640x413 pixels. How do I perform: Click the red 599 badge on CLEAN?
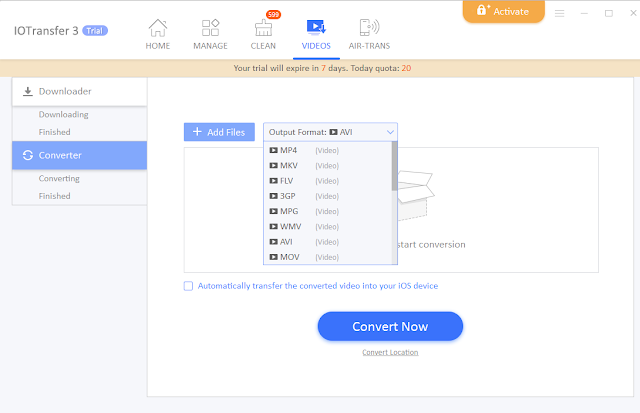273,15
